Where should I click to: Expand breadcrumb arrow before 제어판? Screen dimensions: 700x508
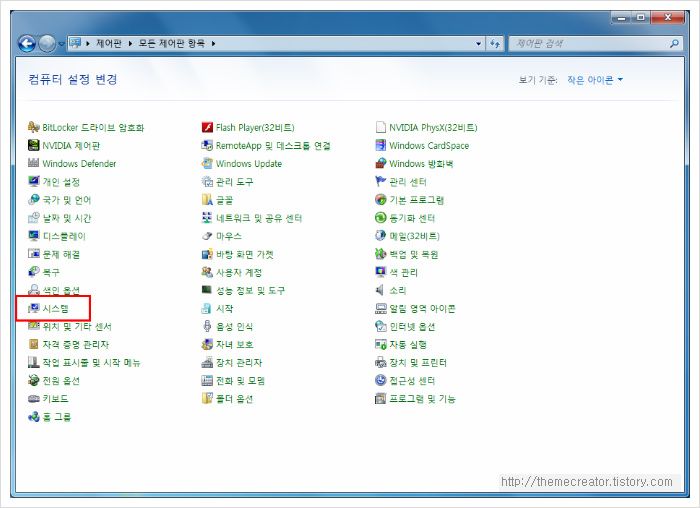point(88,44)
